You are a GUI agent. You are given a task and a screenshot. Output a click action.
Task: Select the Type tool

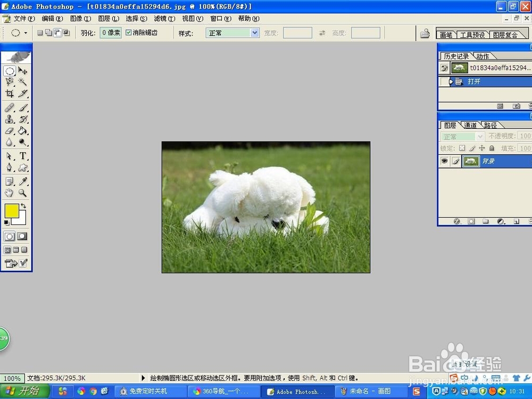tap(23, 156)
